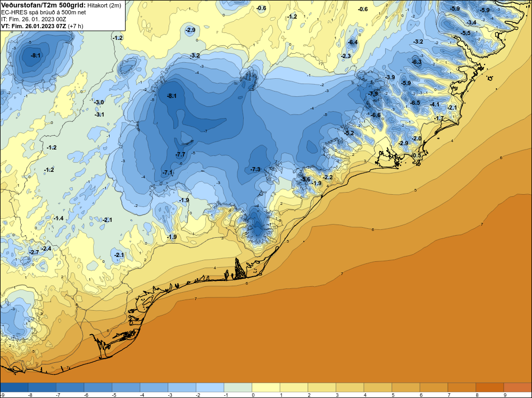Screen dimensions: 532x398
Task: Select legend swatch between 6 and 7
Action: tap(434, 387)
